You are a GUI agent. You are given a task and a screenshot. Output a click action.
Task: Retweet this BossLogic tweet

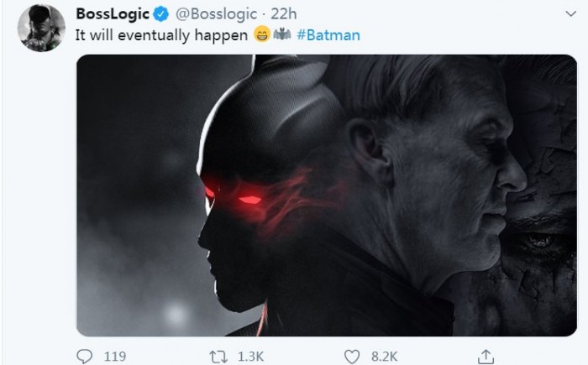click(x=218, y=356)
